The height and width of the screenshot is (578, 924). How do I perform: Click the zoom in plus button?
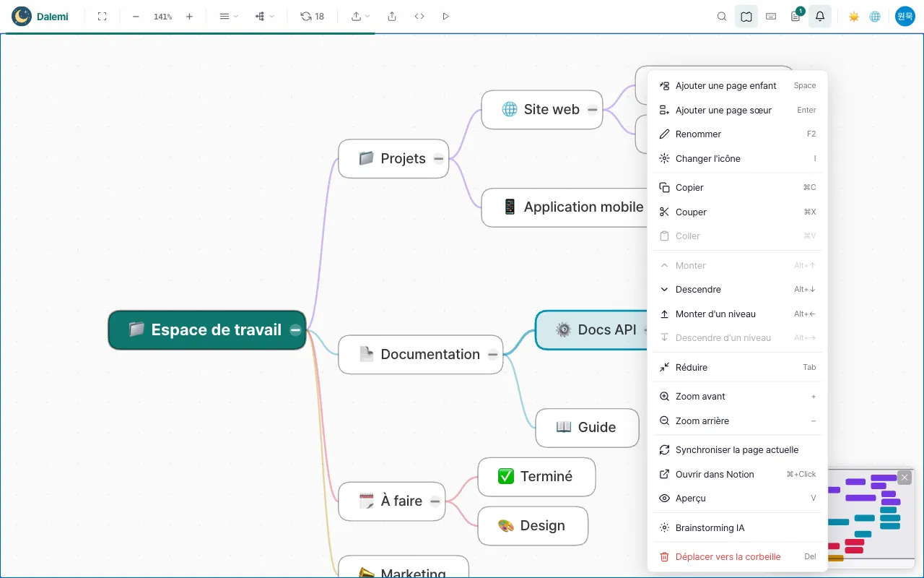click(189, 17)
